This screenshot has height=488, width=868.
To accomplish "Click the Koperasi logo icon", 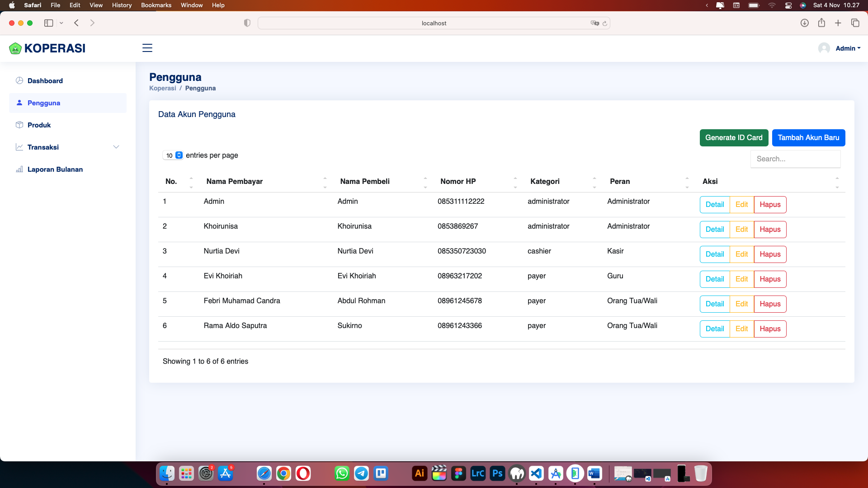I will [15, 48].
